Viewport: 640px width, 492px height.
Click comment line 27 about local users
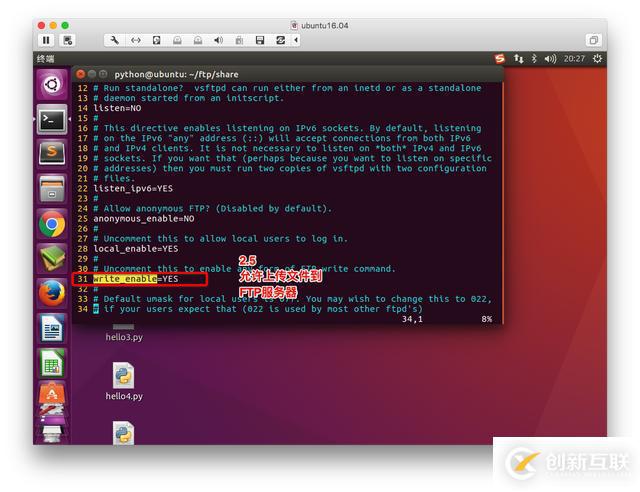(220, 239)
